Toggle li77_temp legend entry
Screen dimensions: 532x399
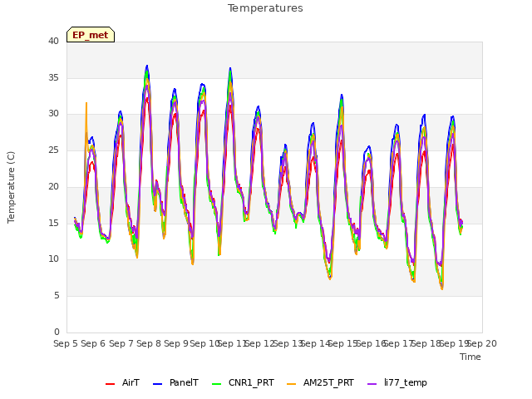(x=397, y=382)
